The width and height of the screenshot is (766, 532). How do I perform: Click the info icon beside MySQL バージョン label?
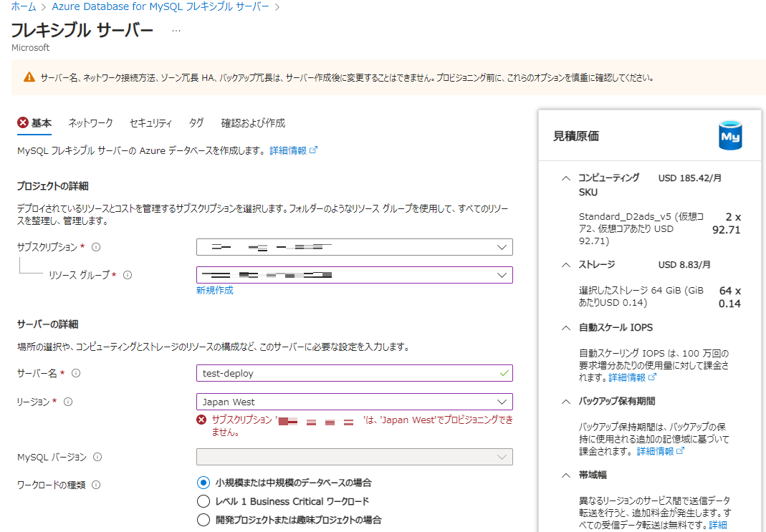(97, 458)
